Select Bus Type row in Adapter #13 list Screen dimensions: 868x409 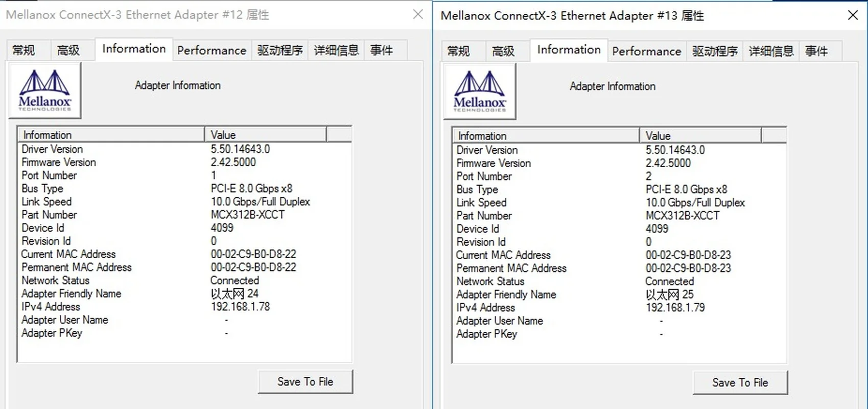tap(619, 190)
